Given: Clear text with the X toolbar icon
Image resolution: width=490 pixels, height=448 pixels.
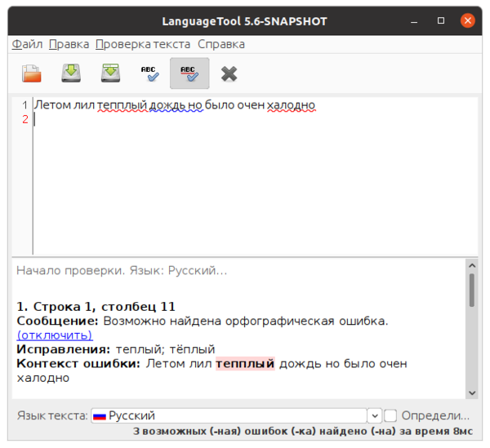Looking at the screenshot, I should click(229, 74).
